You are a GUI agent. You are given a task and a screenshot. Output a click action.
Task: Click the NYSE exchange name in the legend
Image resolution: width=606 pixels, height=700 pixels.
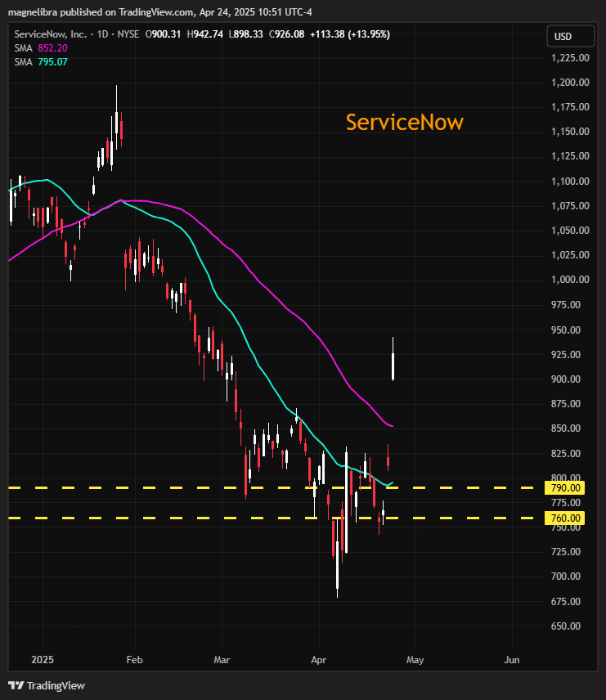click(x=128, y=34)
